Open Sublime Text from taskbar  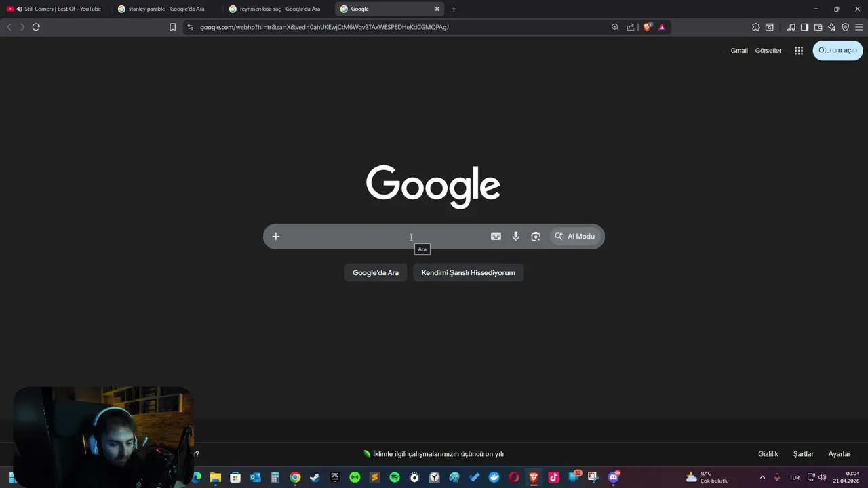pyautogui.click(x=374, y=477)
